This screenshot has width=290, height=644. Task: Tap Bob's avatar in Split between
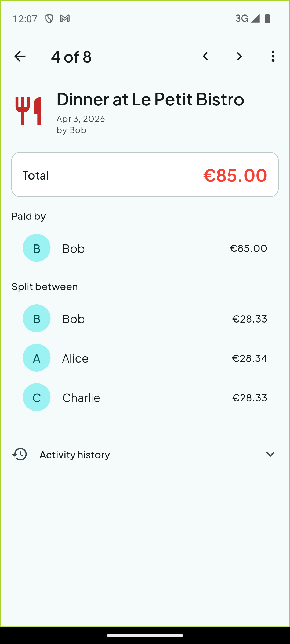37,318
